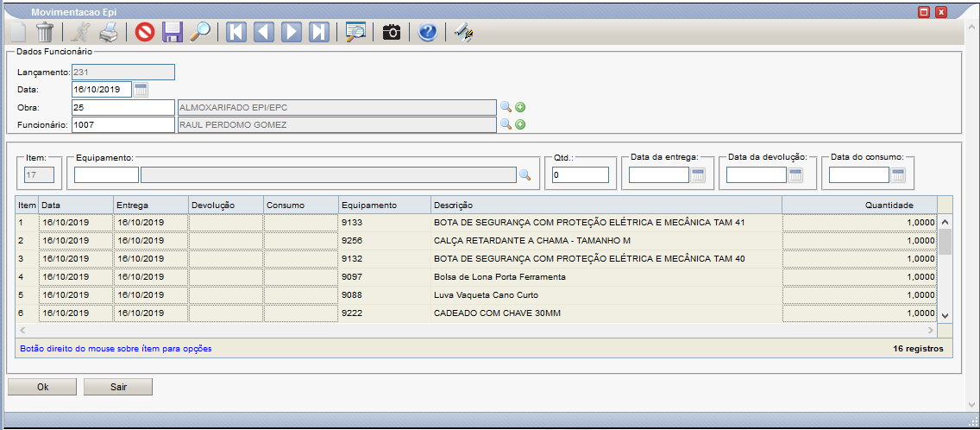Click the Data field showing 16/10/2019

pyautogui.click(x=102, y=90)
